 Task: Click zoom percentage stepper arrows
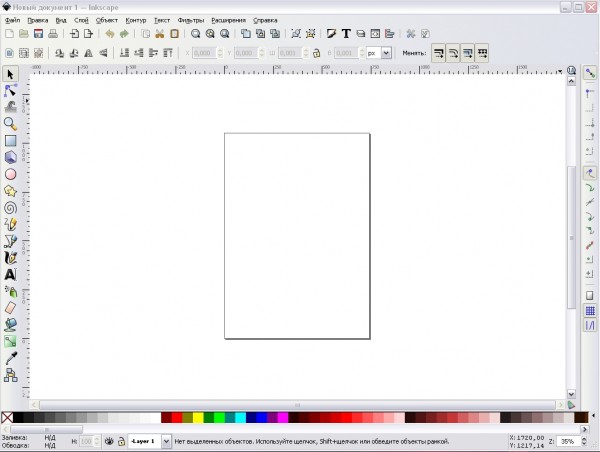[584, 441]
